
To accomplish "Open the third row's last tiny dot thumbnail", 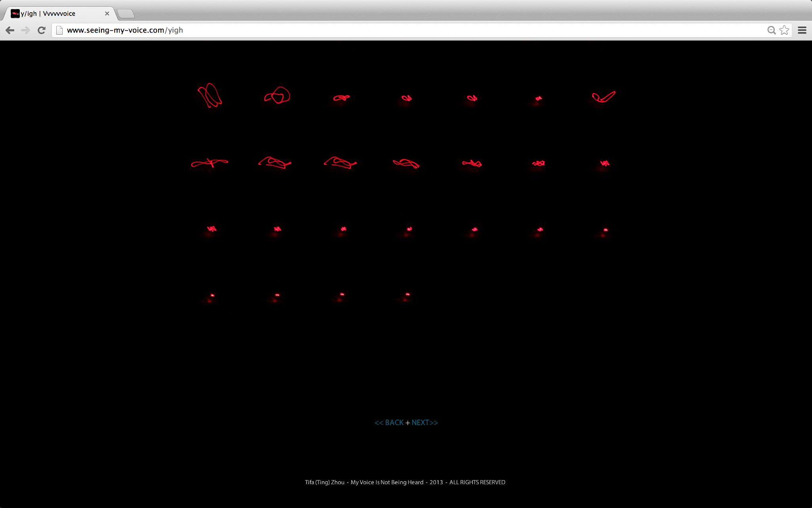I will pos(605,230).
